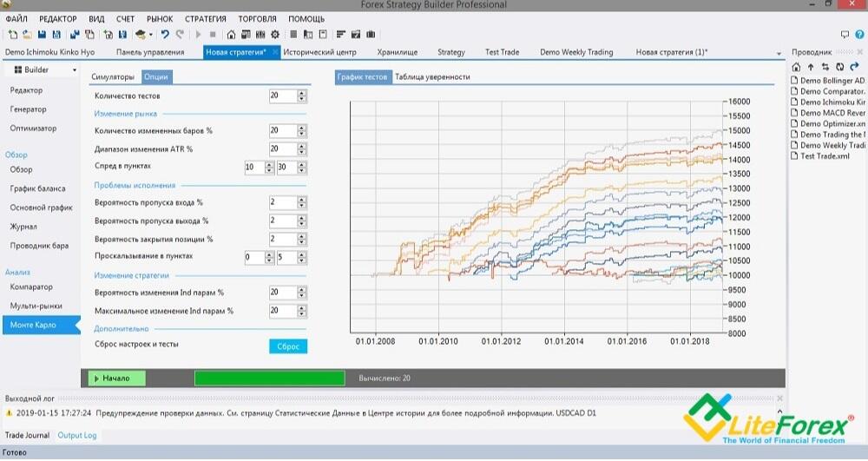Click the refresh icon in Проводник panel
This screenshot has height=461, width=868.
coord(839,67)
